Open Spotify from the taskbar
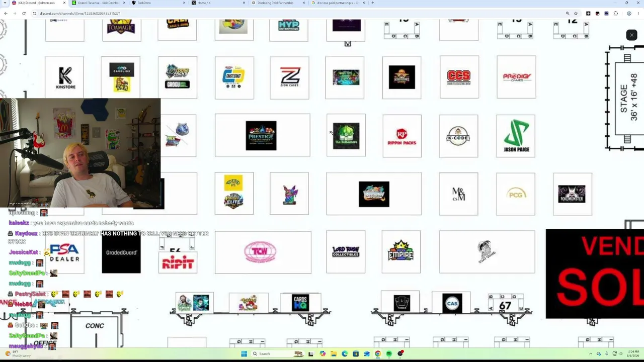This screenshot has height=362, width=644. 389,354
